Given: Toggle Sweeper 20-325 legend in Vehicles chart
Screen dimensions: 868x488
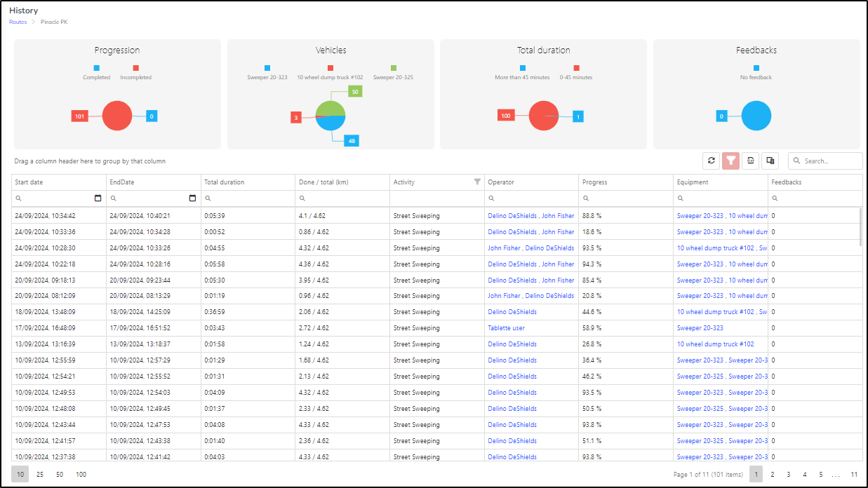Looking at the screenshot, I should 393,72.
